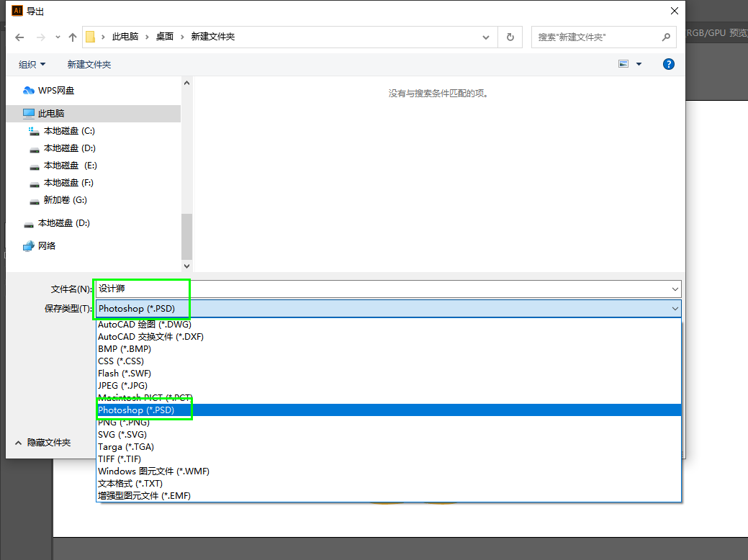Choose 文本格式 (*.TXT) format
Viewport: 748px width, 560px height.
[388, 484]
